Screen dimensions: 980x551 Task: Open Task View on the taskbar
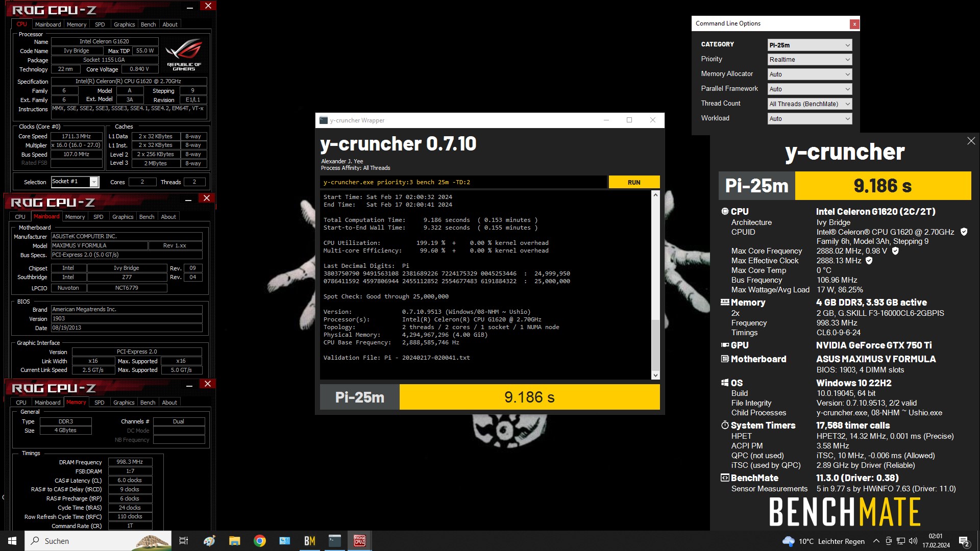(x=184, y=541)
